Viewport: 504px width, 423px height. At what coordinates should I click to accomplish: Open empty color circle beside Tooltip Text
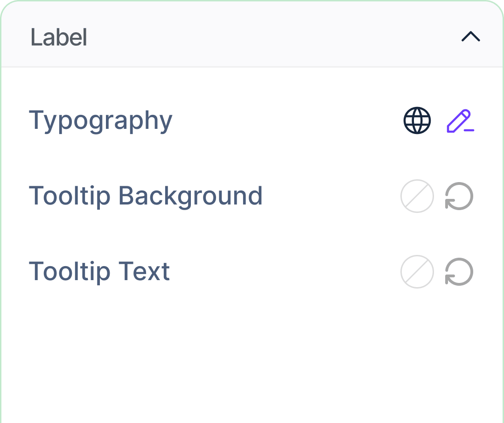tap(417, 272)
